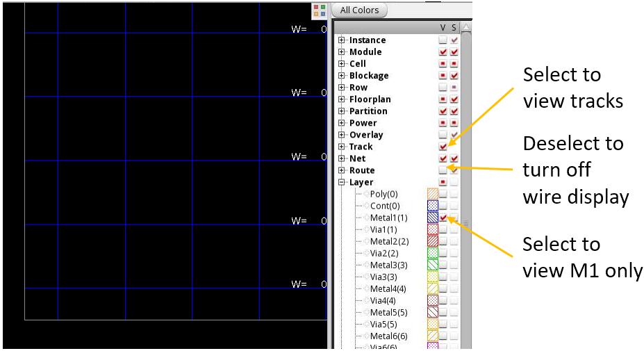Click the Metal2(2) red hatched pattern icon

(x=432, y=241)
